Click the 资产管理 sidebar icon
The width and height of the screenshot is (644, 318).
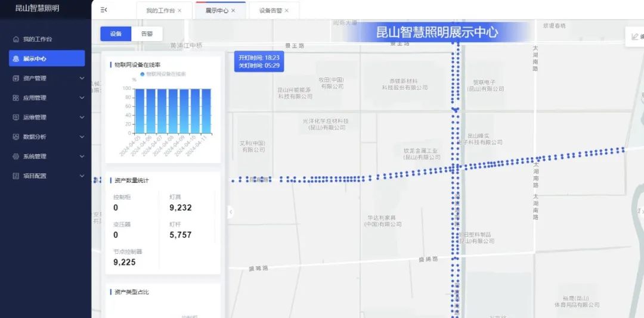pos(16,78)
